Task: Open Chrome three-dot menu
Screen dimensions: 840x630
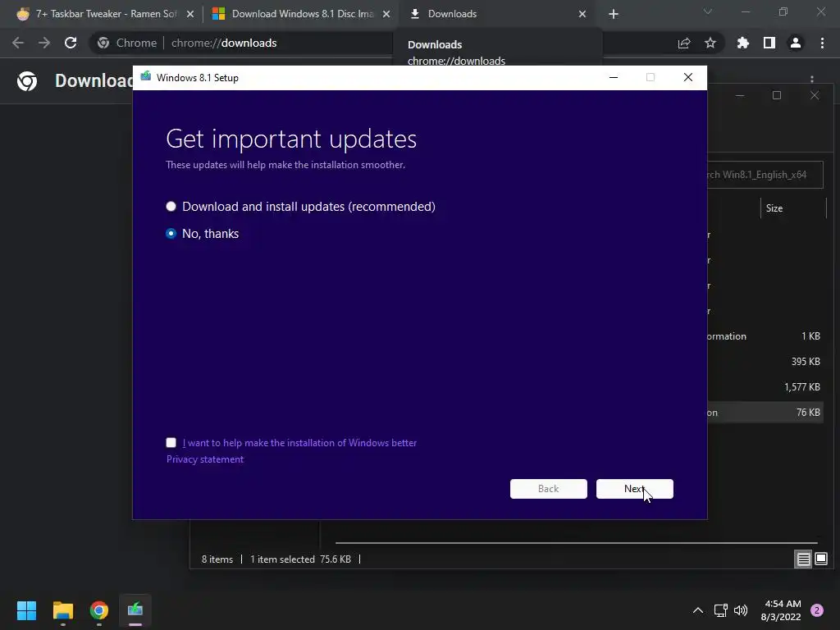Action: pos(822,43)
